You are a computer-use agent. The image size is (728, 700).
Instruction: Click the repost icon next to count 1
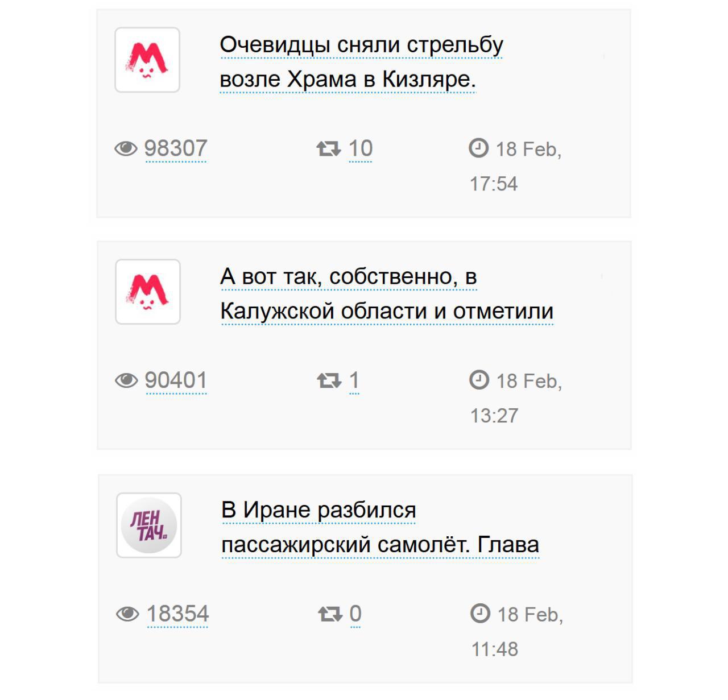point(329,380)
